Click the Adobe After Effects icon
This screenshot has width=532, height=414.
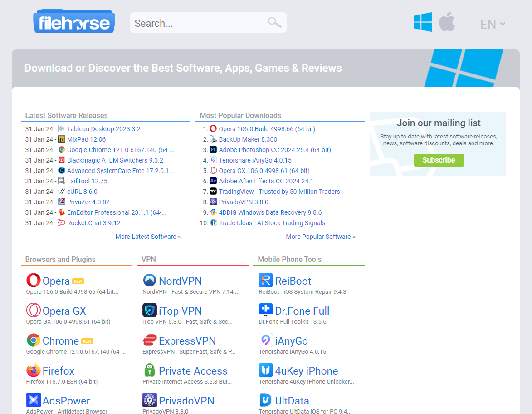[x=213, y=181]
